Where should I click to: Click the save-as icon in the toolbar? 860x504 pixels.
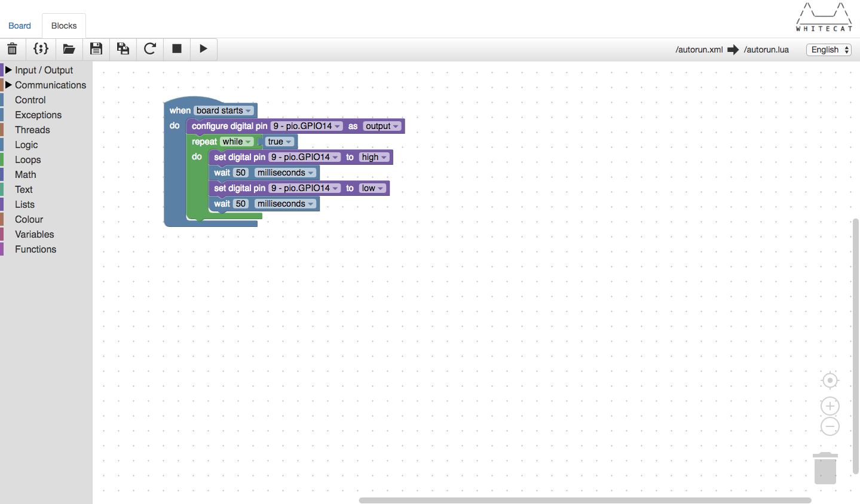(123, 49)
